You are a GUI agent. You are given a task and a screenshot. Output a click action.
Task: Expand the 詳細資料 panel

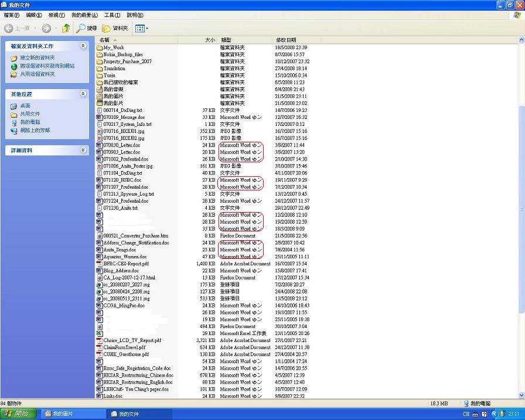[83, 151]
